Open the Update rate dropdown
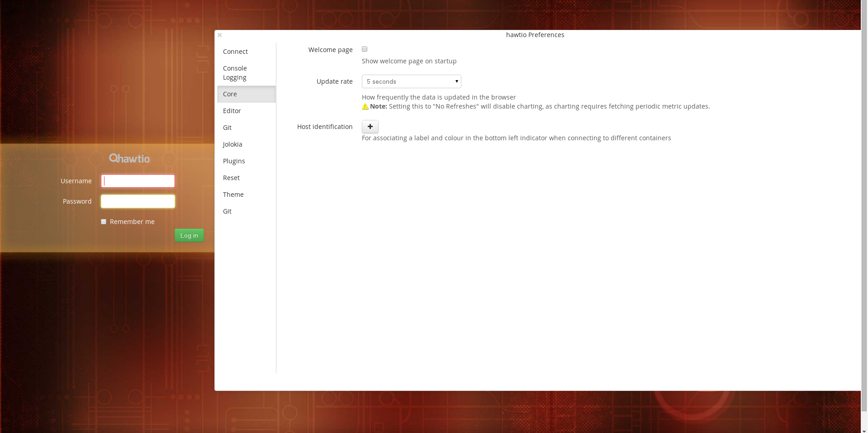 (411, 81)
